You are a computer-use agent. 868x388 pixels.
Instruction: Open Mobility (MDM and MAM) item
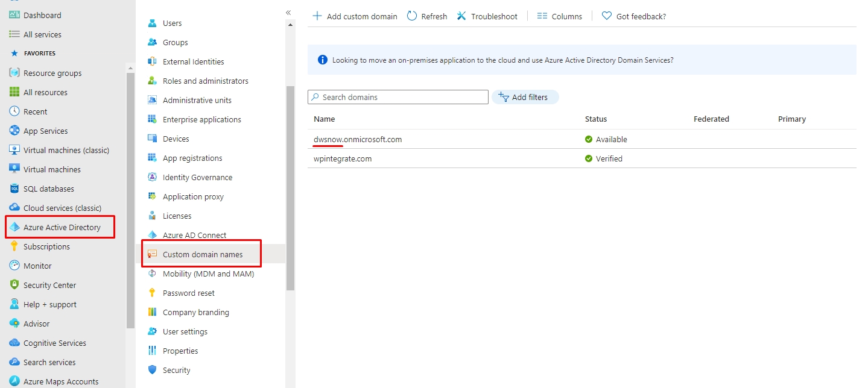pyautogui.click(x=208, y=274)
